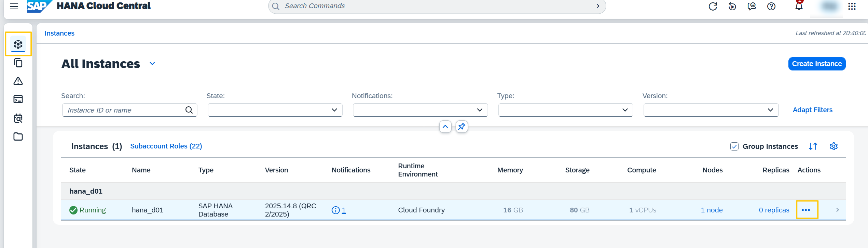Click hana_d01 name cell
The image size is (868, 248).
pos(148,210)
